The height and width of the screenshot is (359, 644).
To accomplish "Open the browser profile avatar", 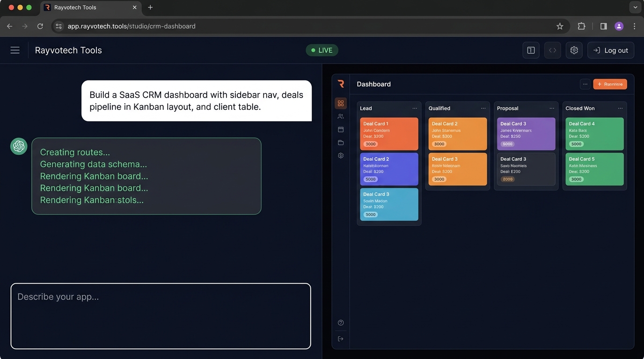I will [x=619, y=26].
